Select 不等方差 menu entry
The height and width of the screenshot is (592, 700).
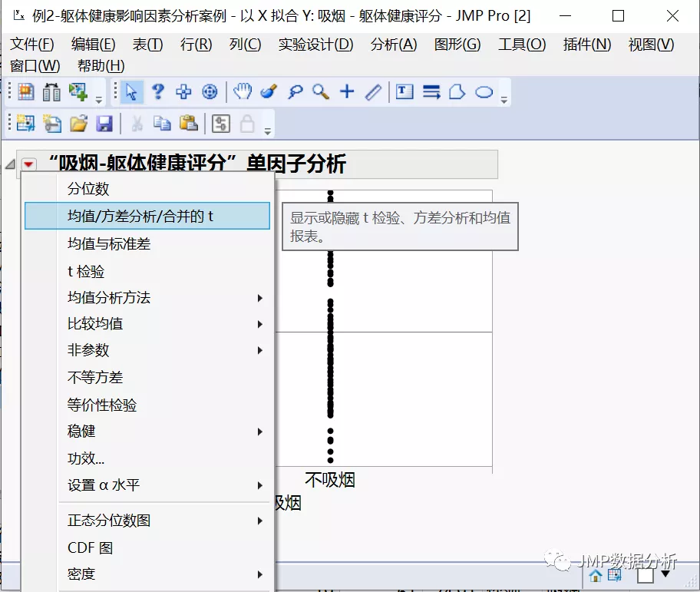pyautogui.click(x=148, y=378)
